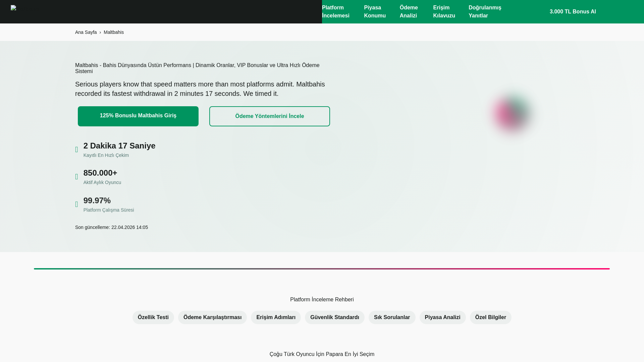
Task: Click the Maltbahis page title heading
Action: (197, 68)
